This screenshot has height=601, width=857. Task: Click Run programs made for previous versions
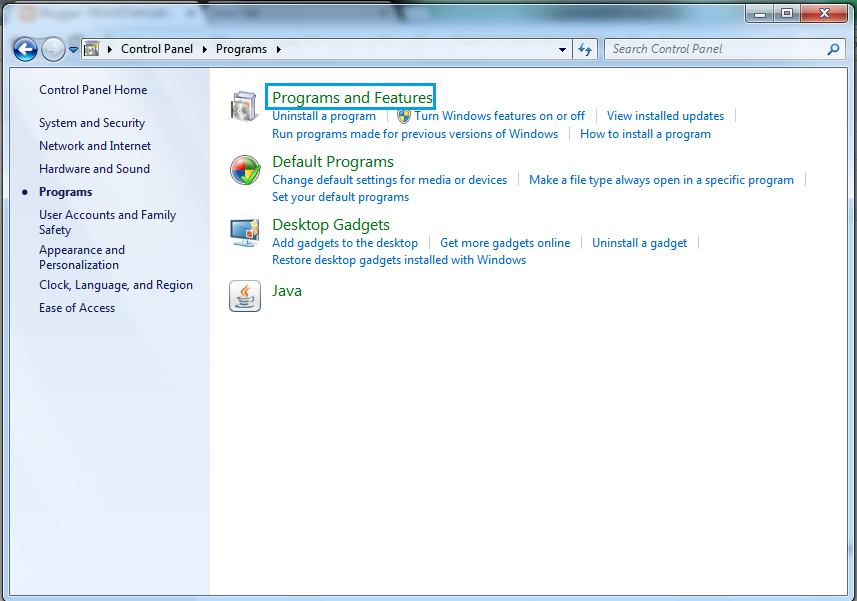(x=415, y=134)
